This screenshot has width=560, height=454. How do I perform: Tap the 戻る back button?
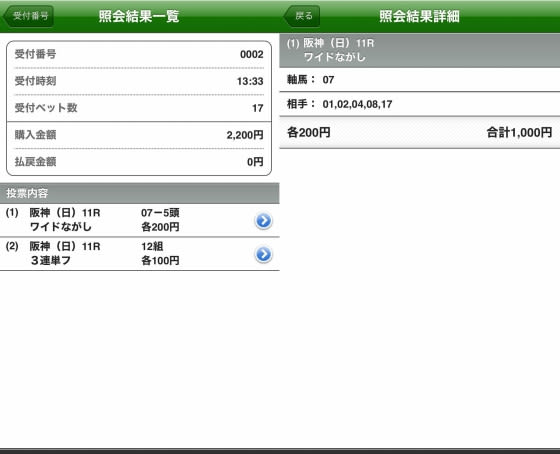pyautogui.click(x=302, y=16)
